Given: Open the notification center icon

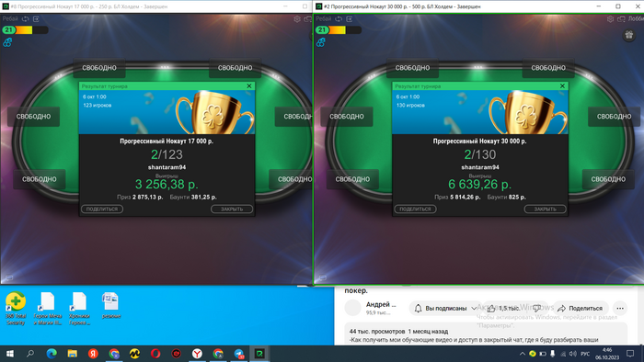Looking at the screenshot, I should coord(630,354).
